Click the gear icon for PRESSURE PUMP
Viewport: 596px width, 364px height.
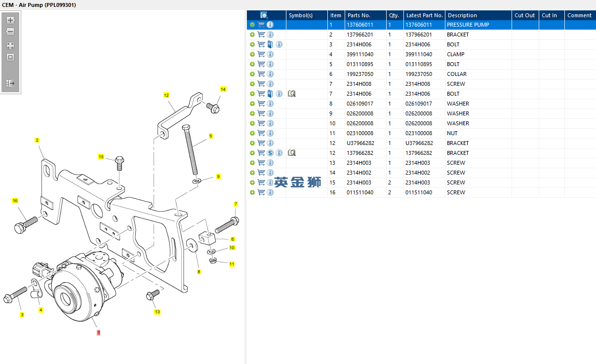(252, 25)
